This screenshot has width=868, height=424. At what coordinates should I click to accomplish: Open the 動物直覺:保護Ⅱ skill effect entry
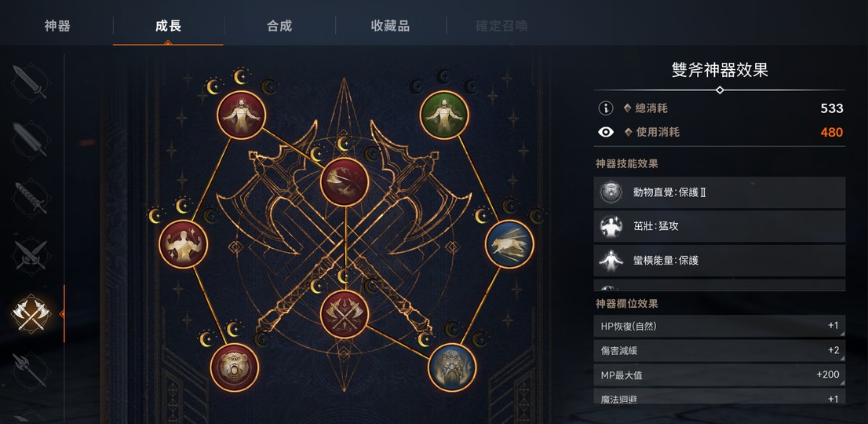[719, 192]
